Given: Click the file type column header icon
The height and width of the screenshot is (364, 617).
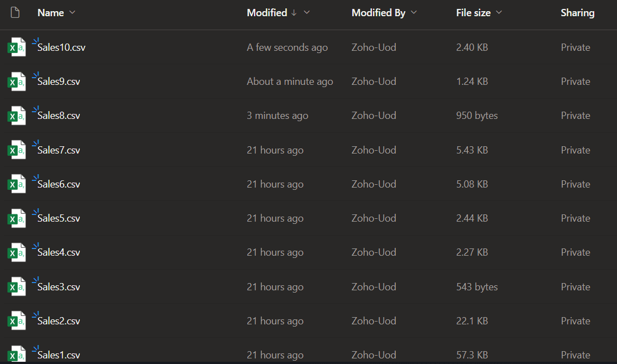Looking at the screenshot, I should click(x=15, y=12).
